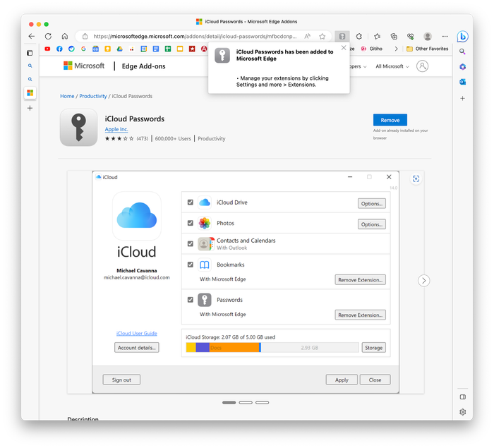
Task: Open the Settings and more ellipsis menu
Action: (x=445, y=37)
